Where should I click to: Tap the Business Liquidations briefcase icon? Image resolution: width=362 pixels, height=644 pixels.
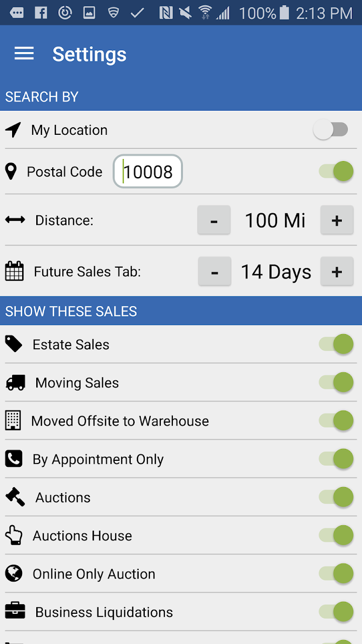pyautogui.click(x=15, y=612)
